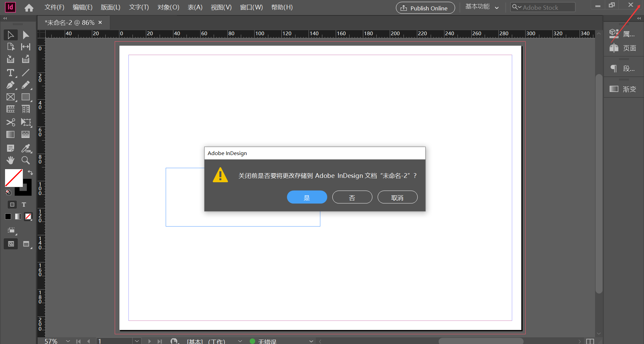Select the Pencil tool
This screenshot has width=644, height=344.
click(x=26, y=85)
